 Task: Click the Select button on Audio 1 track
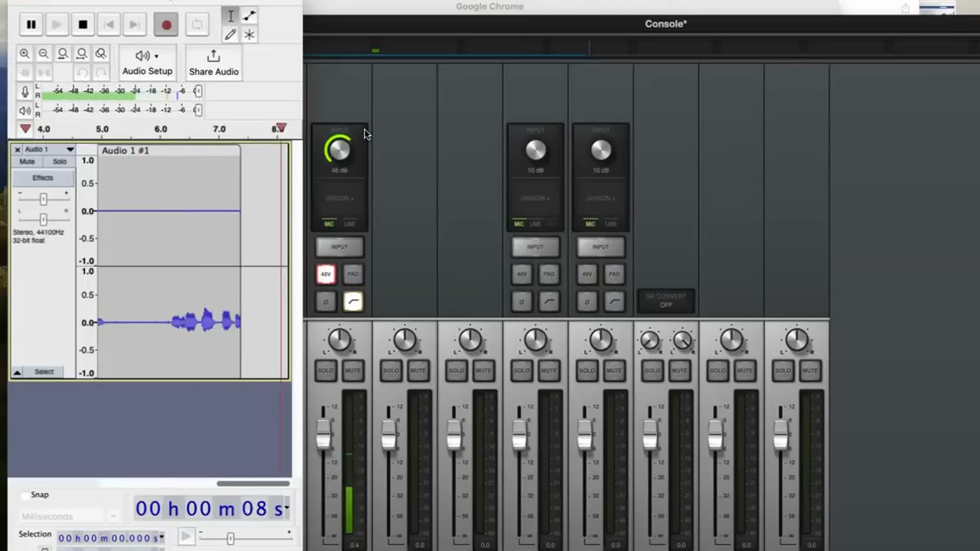(44, 372)
